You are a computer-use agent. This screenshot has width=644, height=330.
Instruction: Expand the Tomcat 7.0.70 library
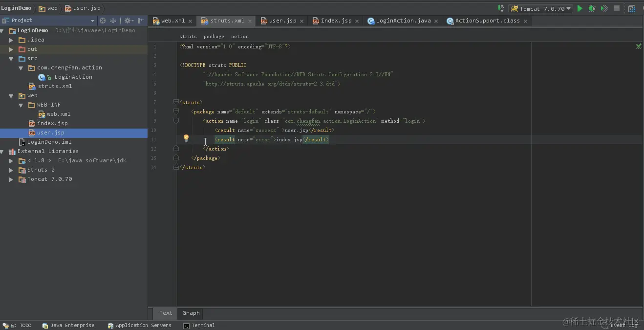pyautogui.click(x=11, y=179)
